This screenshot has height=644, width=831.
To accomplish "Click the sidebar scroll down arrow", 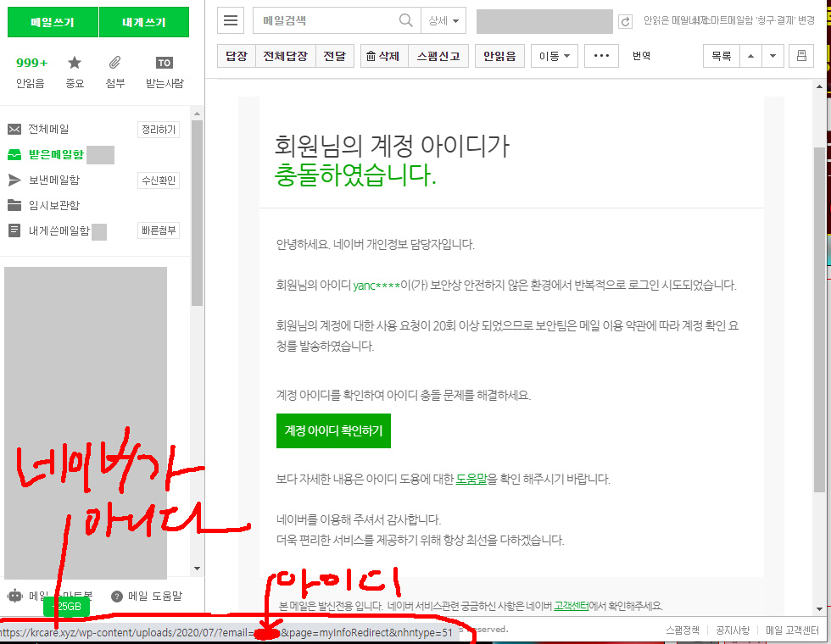I will tap(197, 569).
